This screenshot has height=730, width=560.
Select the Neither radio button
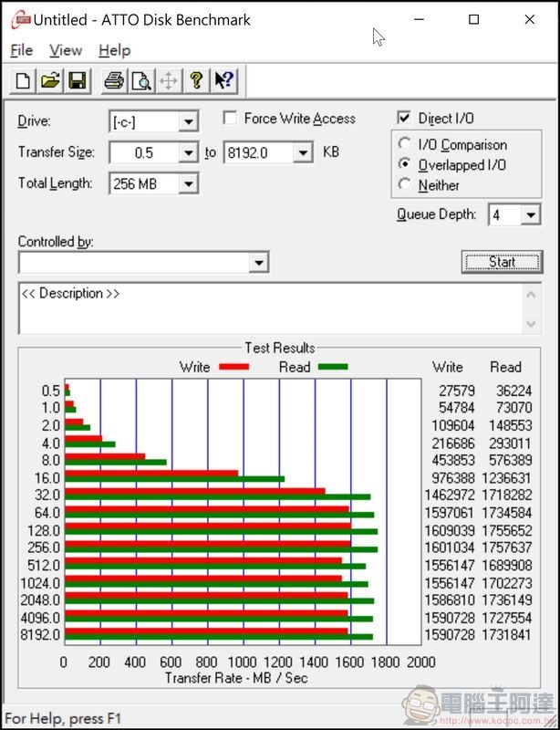(x=405, y=184)
